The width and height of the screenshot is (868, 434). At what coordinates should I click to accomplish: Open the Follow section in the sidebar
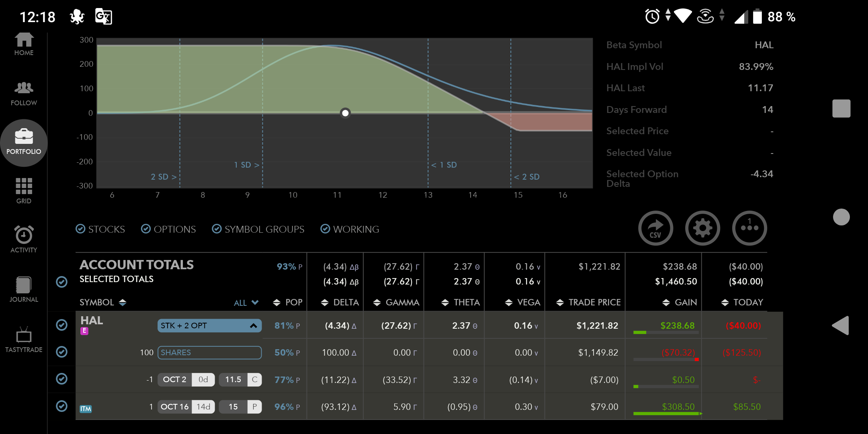pos(24,93)
